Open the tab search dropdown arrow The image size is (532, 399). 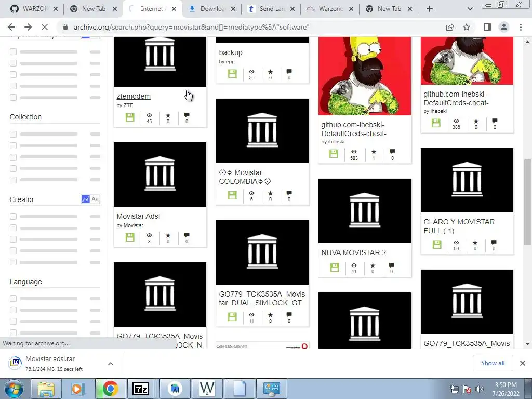coord(470,9)
